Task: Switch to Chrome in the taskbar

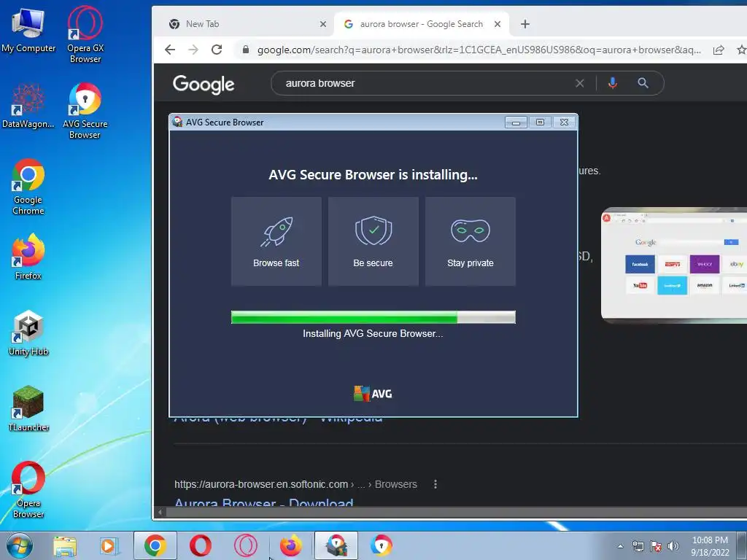Action: (155, 545)
